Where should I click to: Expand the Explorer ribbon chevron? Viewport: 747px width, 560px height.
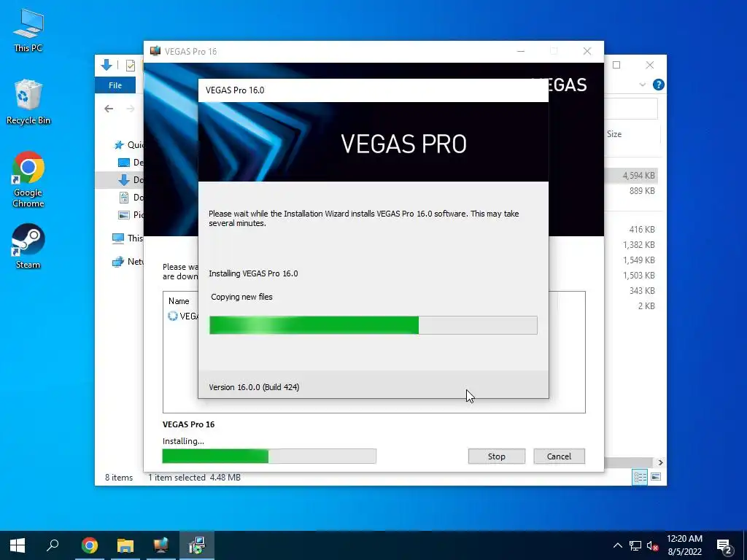point(642,85)
